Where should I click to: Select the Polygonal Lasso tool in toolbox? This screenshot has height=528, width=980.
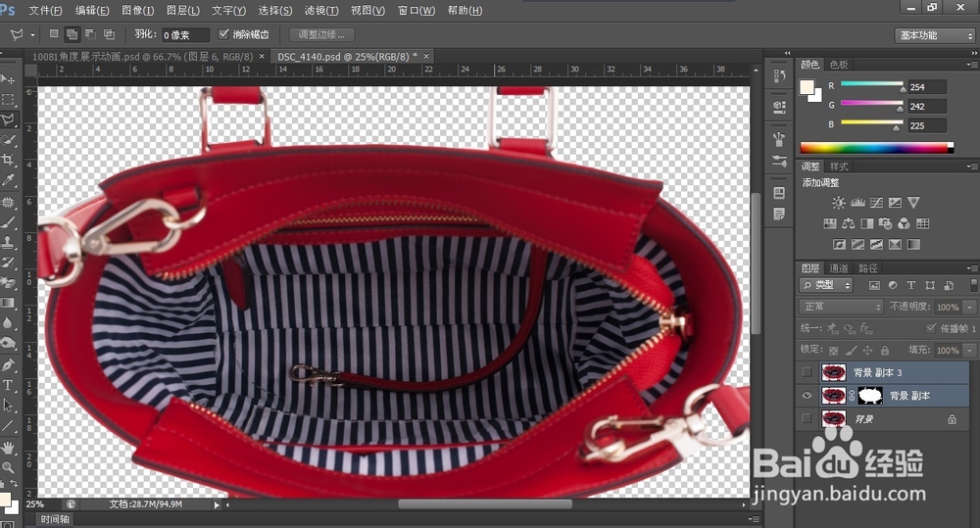(x=8, y=120)
